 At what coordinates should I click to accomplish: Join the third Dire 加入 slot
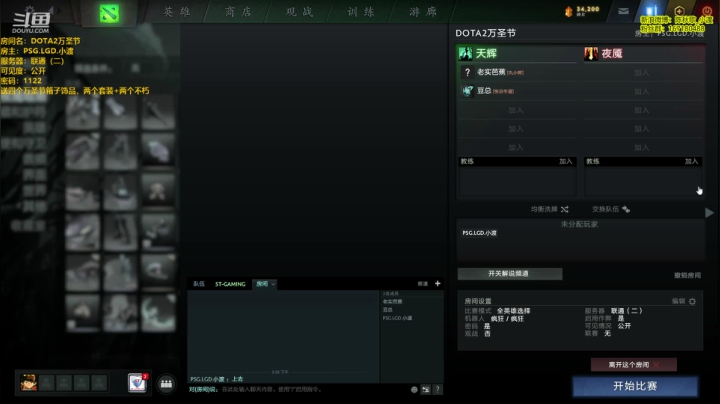pyautogui.click(x=642, y=110)
